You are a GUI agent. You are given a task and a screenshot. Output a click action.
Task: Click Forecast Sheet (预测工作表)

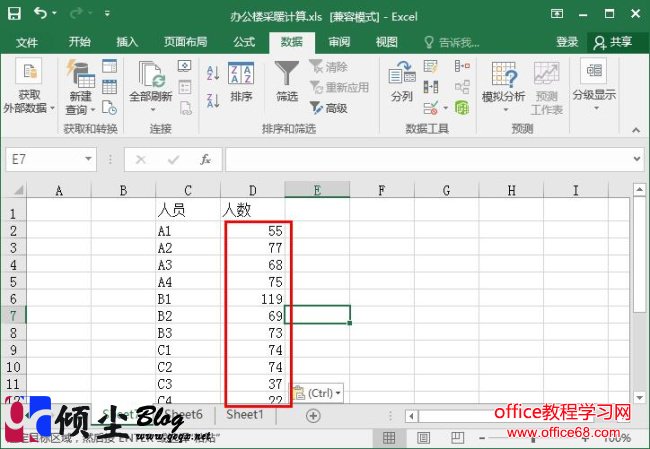[546, 88]
